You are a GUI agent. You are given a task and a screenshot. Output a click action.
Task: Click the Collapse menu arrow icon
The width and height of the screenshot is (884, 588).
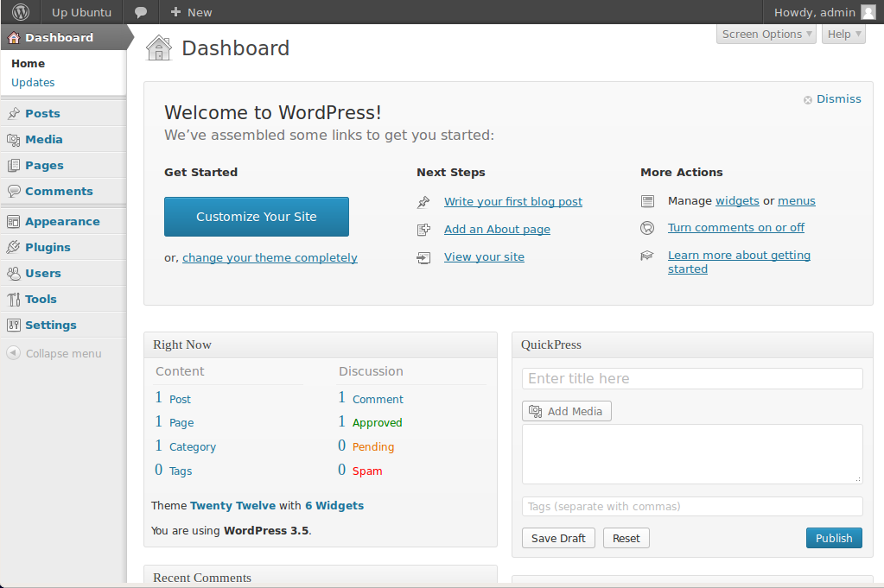13,353
